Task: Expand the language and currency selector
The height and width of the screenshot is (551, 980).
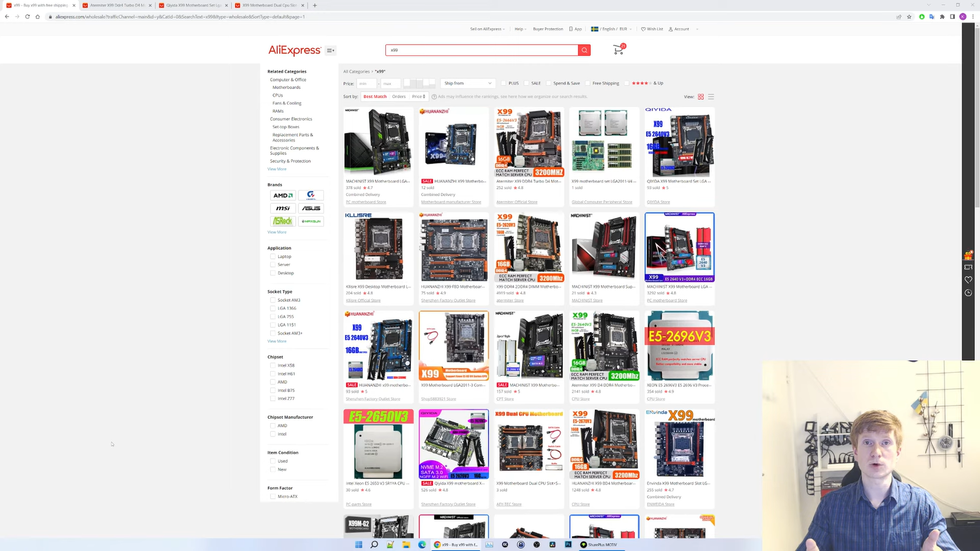Action: (611, 29)
